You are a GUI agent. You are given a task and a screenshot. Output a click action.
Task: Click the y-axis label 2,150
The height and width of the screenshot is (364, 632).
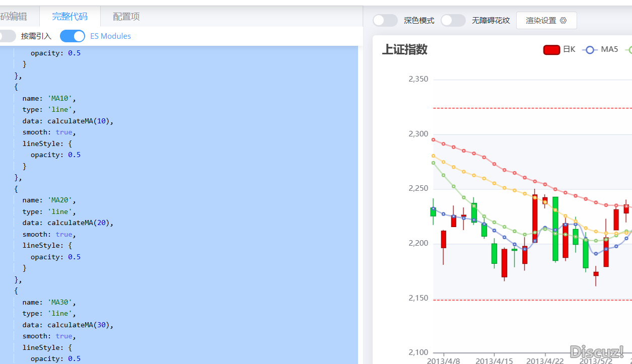[x=418, y=298]
